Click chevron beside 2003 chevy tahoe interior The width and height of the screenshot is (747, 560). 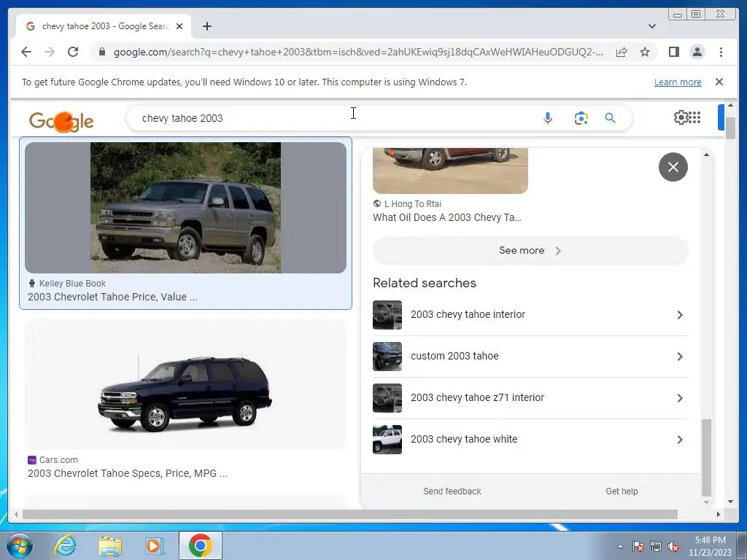click(x=680, y=315)
